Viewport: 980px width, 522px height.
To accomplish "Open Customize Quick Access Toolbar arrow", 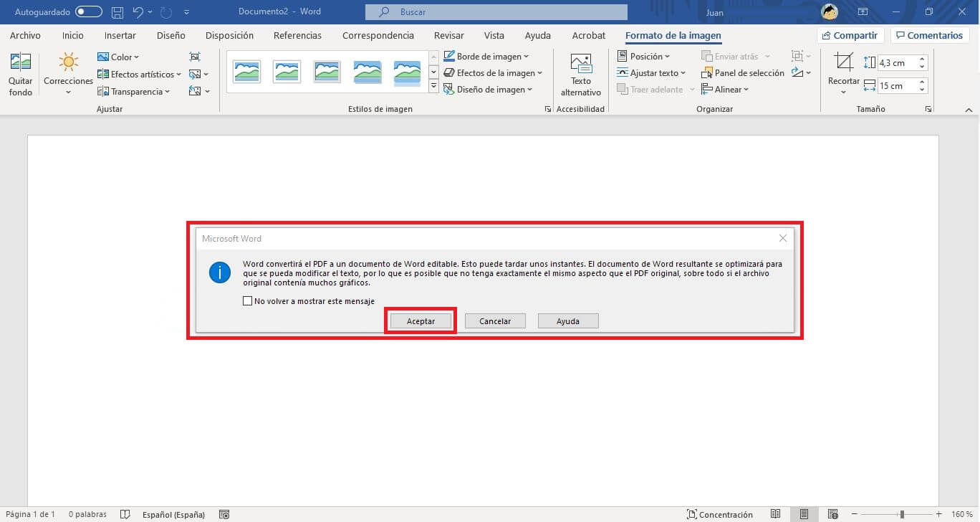I will coord(187,12).
